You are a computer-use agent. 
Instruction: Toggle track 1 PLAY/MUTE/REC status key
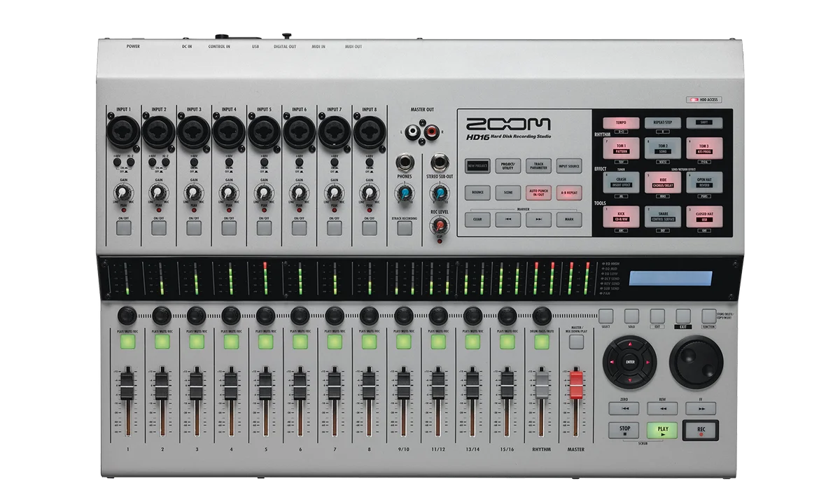[127, 342]
